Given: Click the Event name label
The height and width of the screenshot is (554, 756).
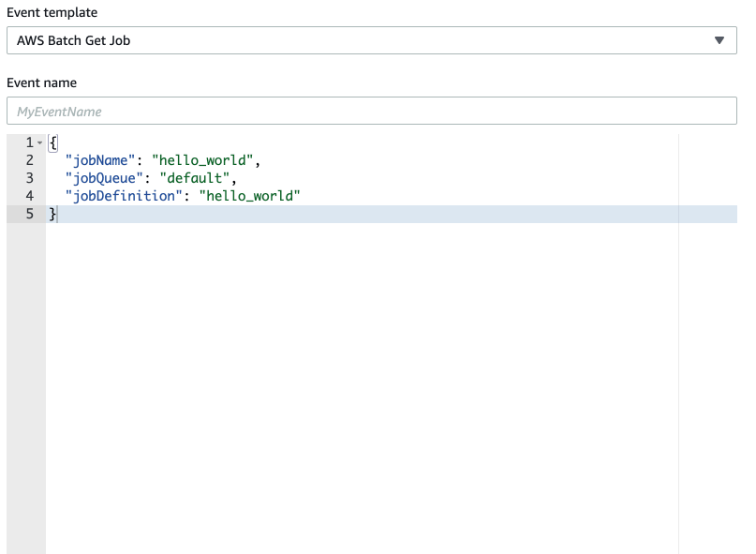Looking at the screenshot, I should 41,82.
